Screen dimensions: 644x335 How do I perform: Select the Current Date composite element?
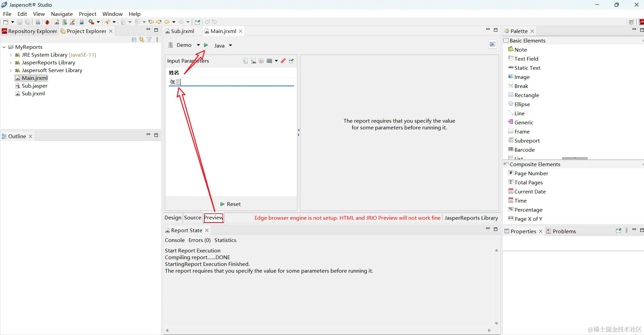coord(527,191)
